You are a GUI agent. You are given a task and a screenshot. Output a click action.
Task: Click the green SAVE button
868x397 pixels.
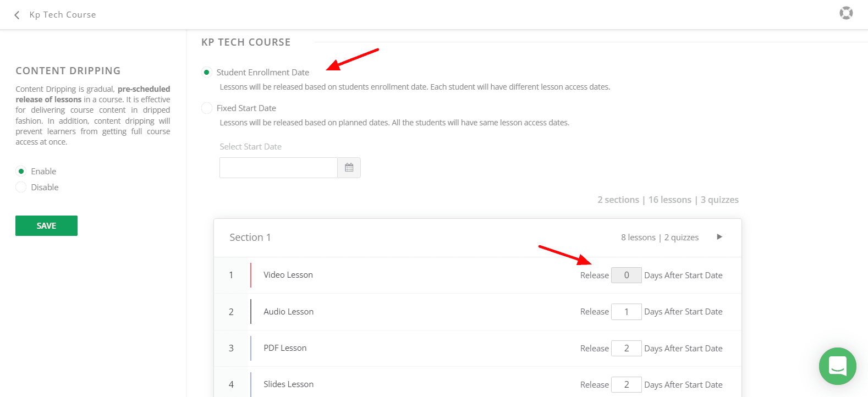coord(46,225)
